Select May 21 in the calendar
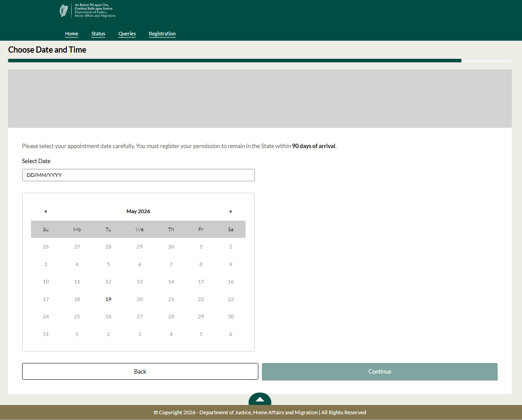Screen dimensions: 522x420 click(171, 299)
